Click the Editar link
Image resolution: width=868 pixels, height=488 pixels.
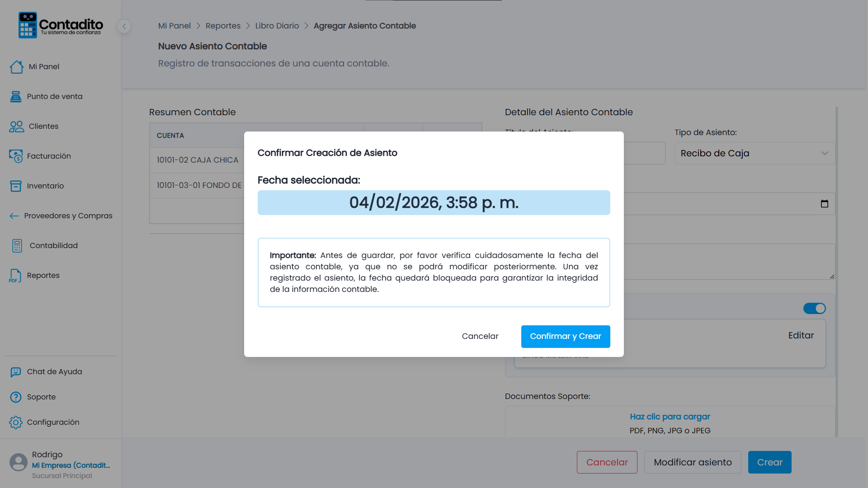coord(801,335)
